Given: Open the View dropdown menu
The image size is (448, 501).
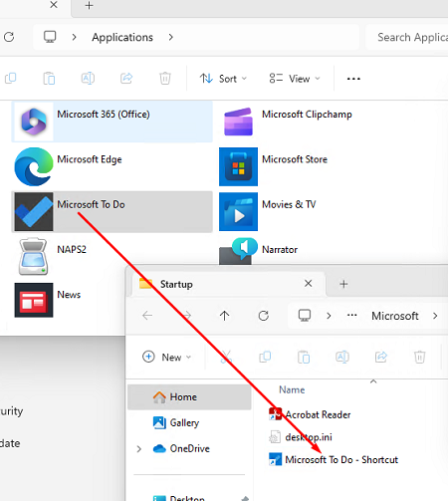Looking at the screenshot, I should 295,79.
